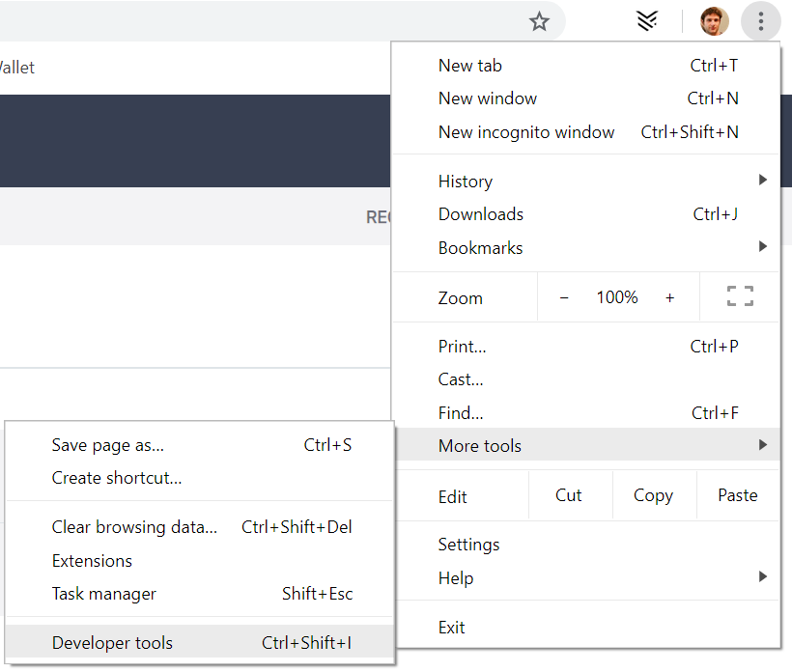792x672 pixels.
Task: Decrease zoom with the minus button
Action: (x=564, y=298)
